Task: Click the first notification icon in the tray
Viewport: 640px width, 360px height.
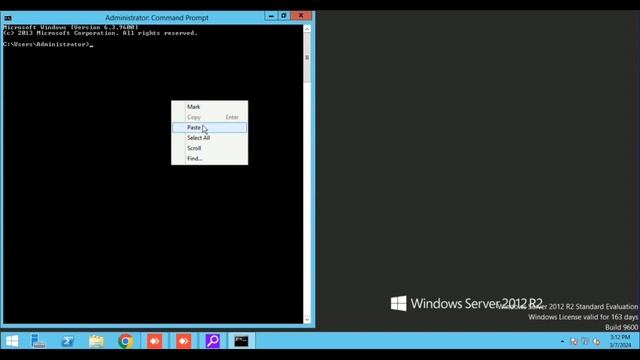Action: [x=574, y=341]
